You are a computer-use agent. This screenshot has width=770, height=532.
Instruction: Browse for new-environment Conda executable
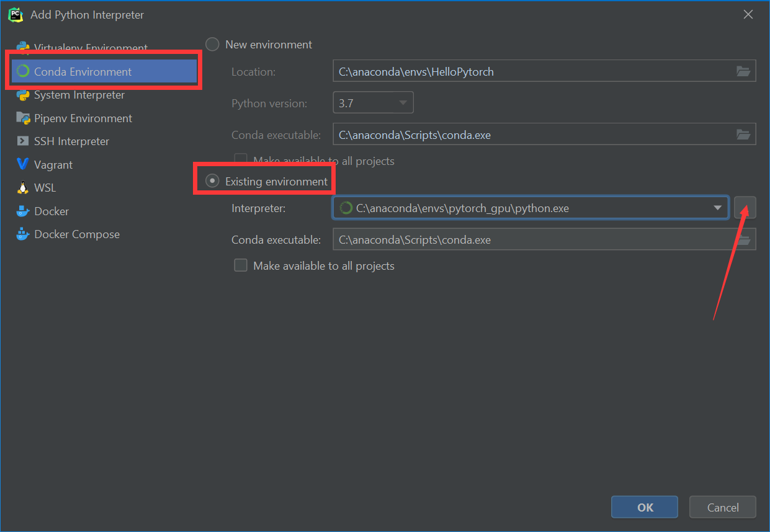point(743,135)
